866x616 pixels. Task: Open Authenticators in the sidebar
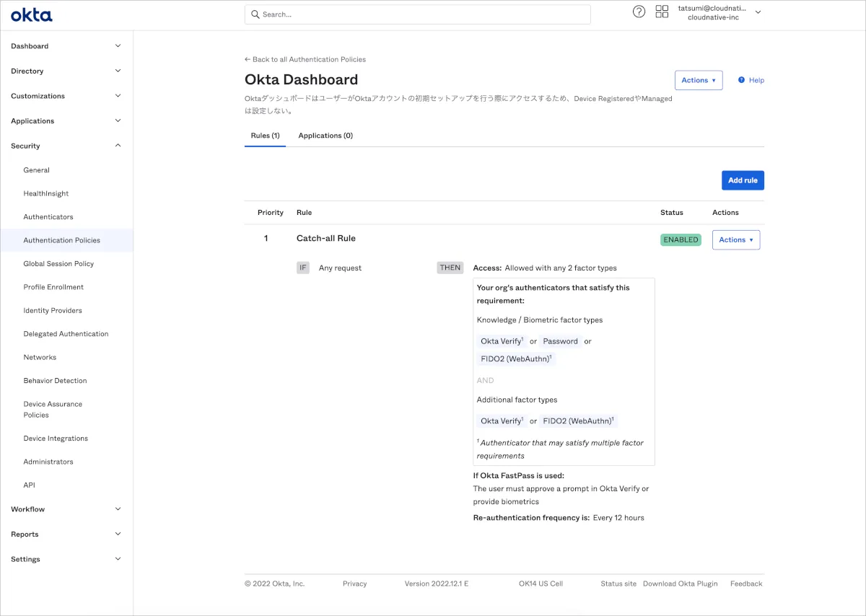(48, 217)
